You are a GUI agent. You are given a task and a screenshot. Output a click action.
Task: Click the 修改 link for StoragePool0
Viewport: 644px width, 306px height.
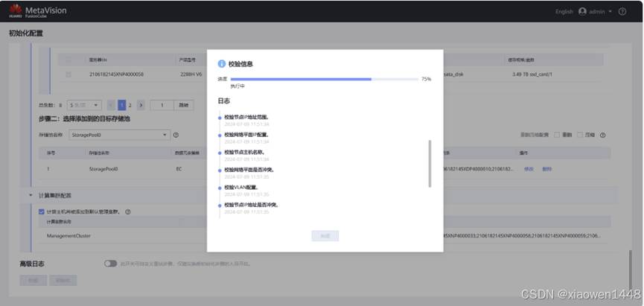[x=529, y=169]
